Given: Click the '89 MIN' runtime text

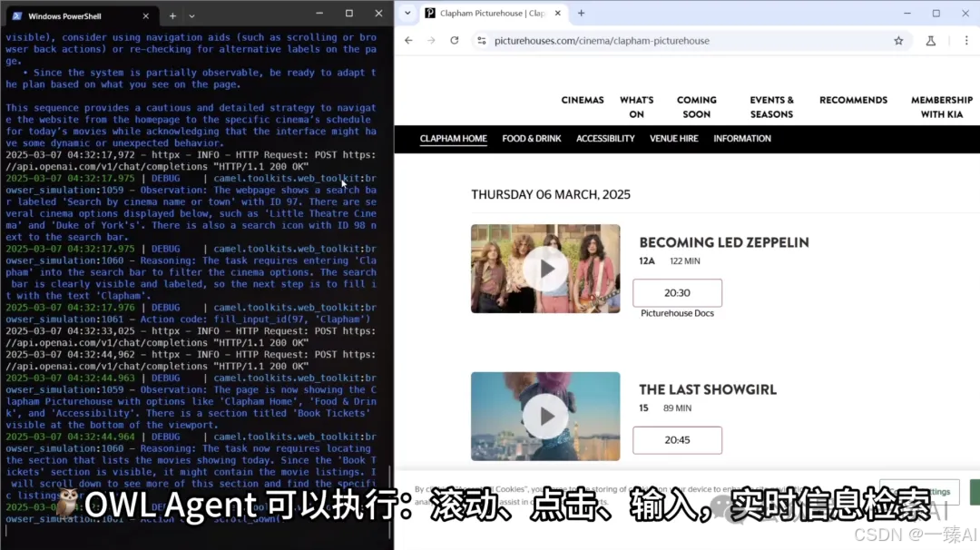Looking at the screenshot, I should (x=678, y=408).
